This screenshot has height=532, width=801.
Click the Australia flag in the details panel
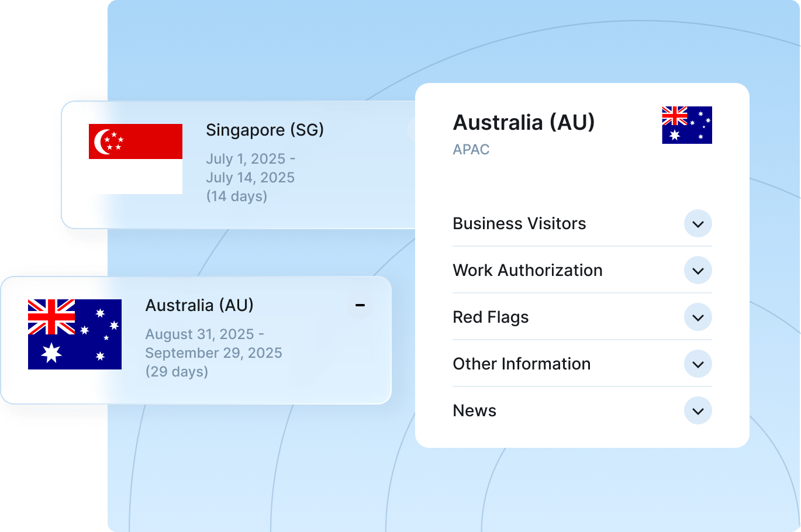686,125
